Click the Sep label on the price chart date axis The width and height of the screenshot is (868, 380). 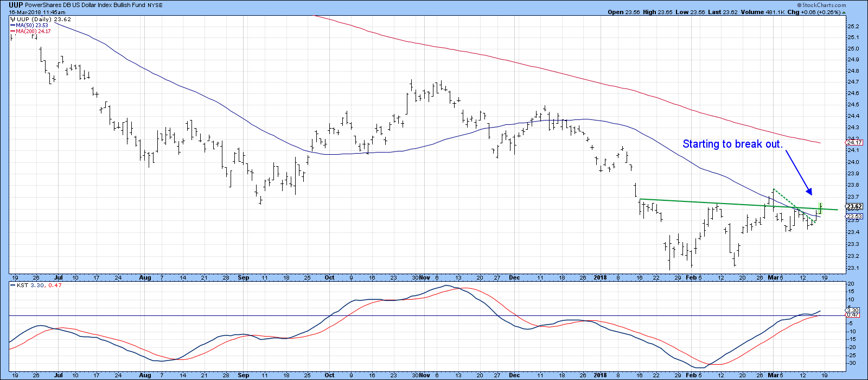pos(243,277)
